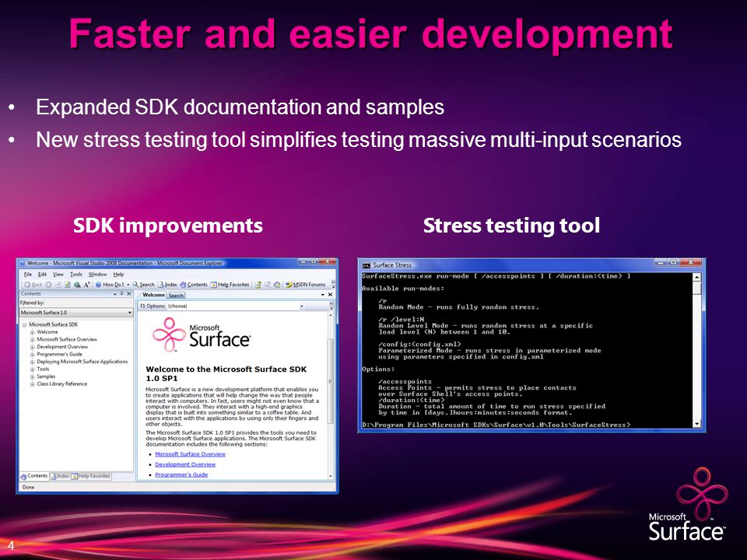The width and height of the screenshot is (747, 560).
Task: Open the document tab list dropdown arrow
Action: tap(323, 295)
